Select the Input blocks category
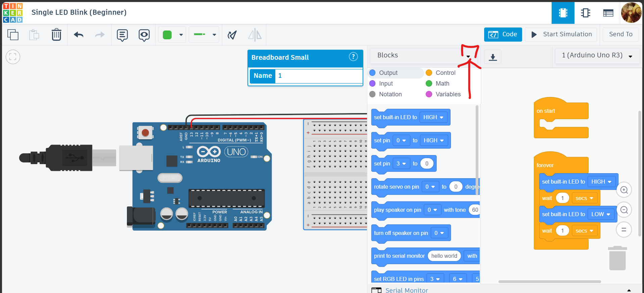The image size is (644, 293). (381, 84)
